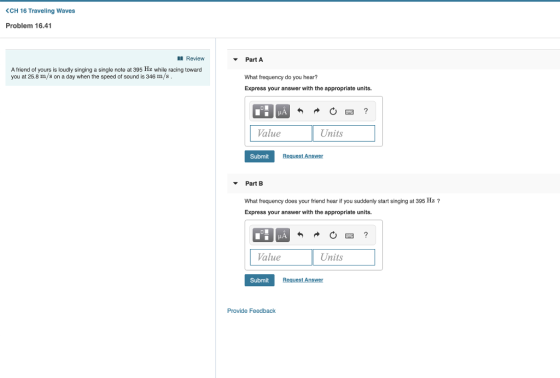Redo entry in Part A toolbar
Image resolution: width=560 pixels, height=378 pixels.
click(x=316, y=111)
